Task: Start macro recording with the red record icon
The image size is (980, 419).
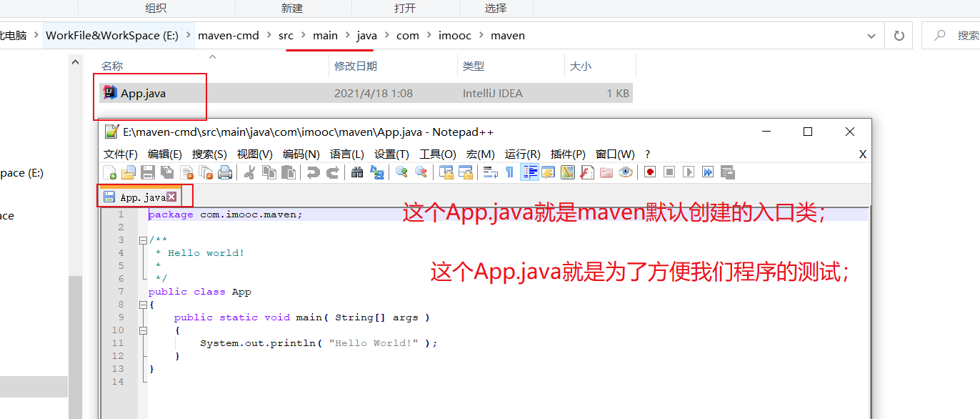Action: [650, 172]
